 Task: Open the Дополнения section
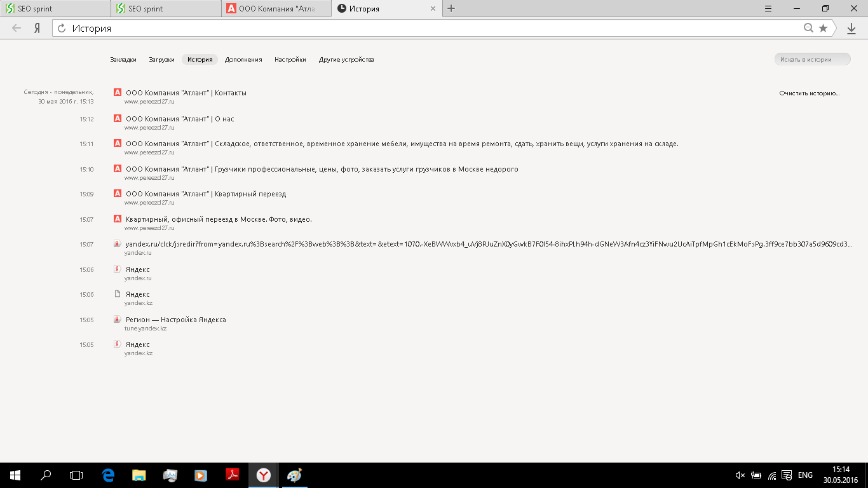(243, 59)
